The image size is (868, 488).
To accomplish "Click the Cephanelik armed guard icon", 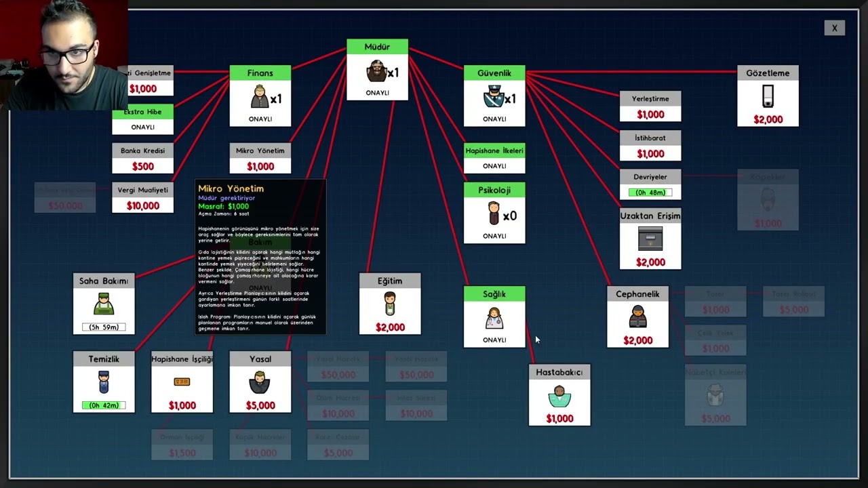I will (x=637, y=317).
